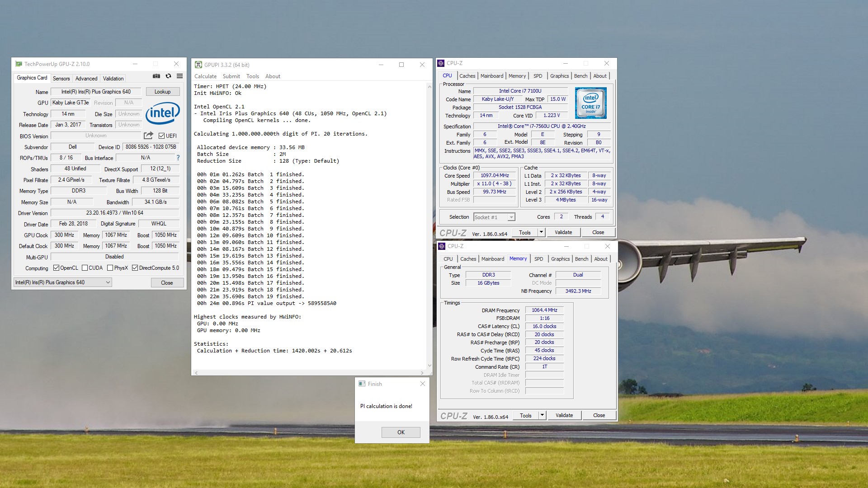
Task: Switch to CPU tab in bottom CPU-Z window
Action: [448, 259]
